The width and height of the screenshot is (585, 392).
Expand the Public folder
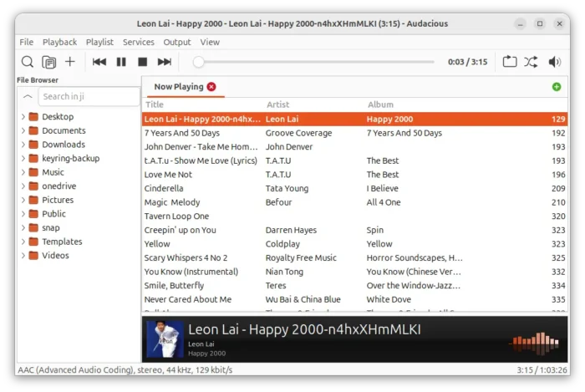(23, 214)
